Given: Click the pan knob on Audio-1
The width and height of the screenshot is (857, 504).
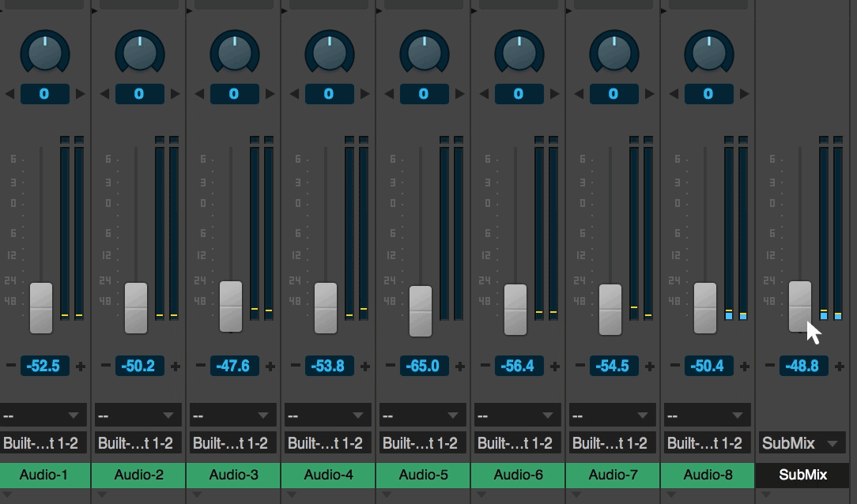Looking at the screenshot, I should (x=44, y=53).
